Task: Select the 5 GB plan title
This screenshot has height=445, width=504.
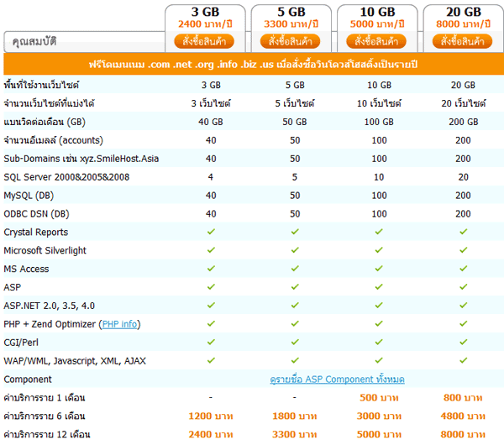Action: click(291, 12)
